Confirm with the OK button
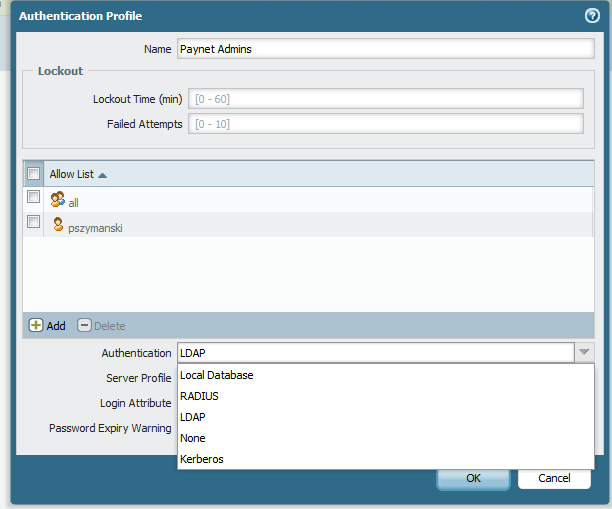The height and width of the screenshot is (509, 612). pyautogui.click(x=473, y=479)
